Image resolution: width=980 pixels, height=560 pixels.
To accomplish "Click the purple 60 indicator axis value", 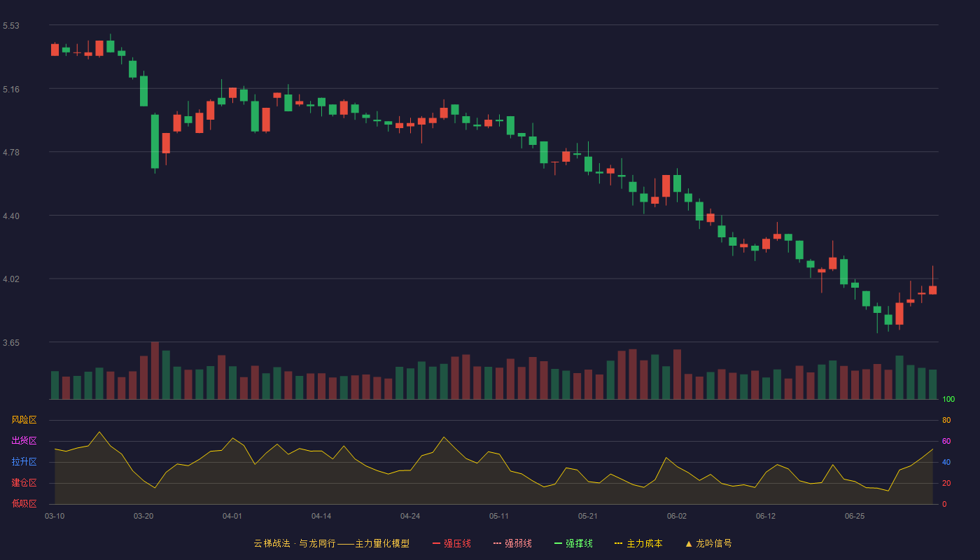I will coord(946,441).
